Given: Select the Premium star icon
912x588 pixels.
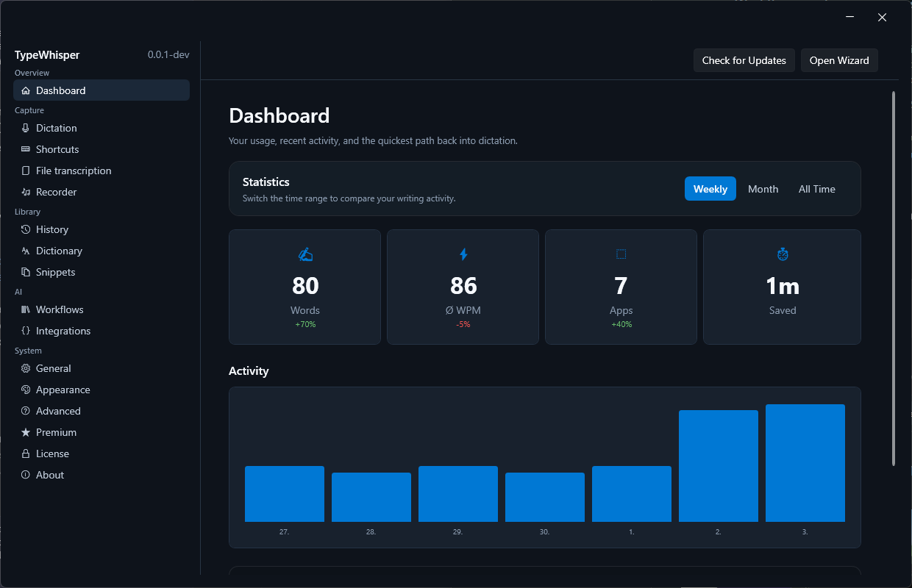Looking at the screenshot, I should pyautogui.click(x=26, y=432).
